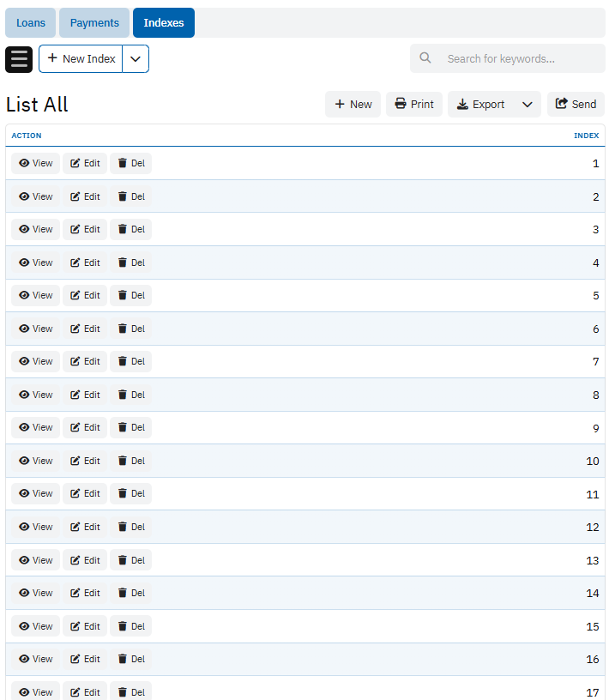Sort by the Index column header
Image resolution: width=609 pixels, height=700 pixels.
pyautogui.click(x=586, y=136)
